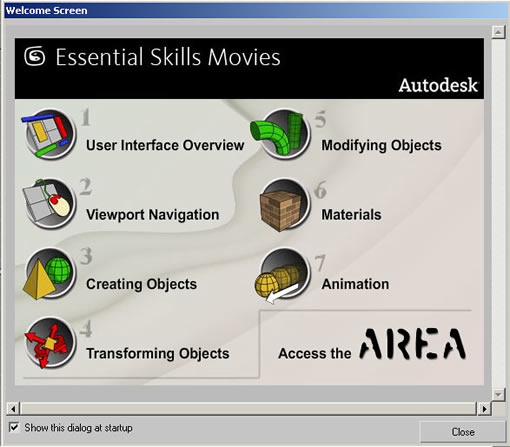Click the Essential Skills Movies heading

pos(168,57)
